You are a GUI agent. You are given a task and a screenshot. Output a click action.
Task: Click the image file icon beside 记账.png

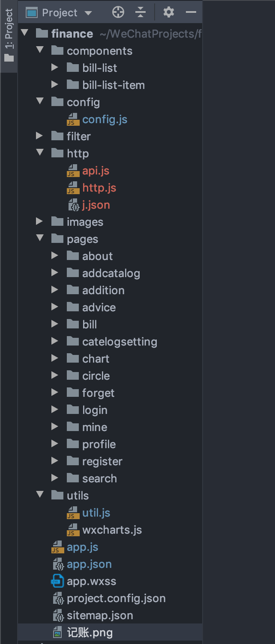[x=57, y=632]
